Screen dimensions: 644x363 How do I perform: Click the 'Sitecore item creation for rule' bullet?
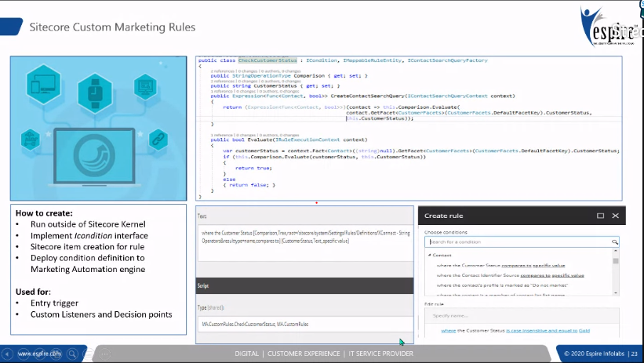click(88, 247)
